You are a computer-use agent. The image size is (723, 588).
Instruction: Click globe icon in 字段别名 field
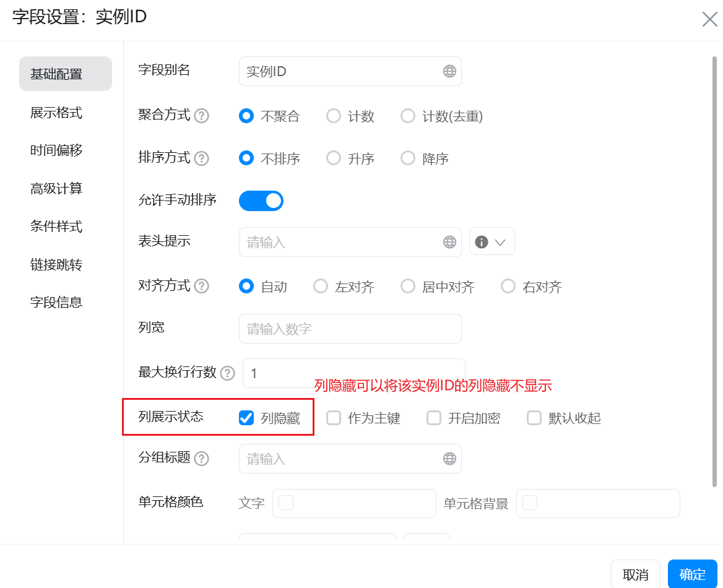449,71
